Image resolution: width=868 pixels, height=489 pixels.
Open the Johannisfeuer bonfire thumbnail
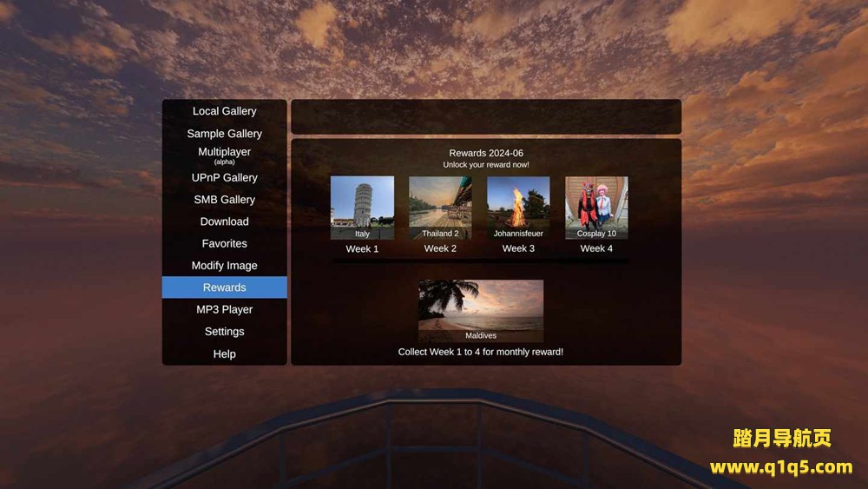[x=518, y=208]
